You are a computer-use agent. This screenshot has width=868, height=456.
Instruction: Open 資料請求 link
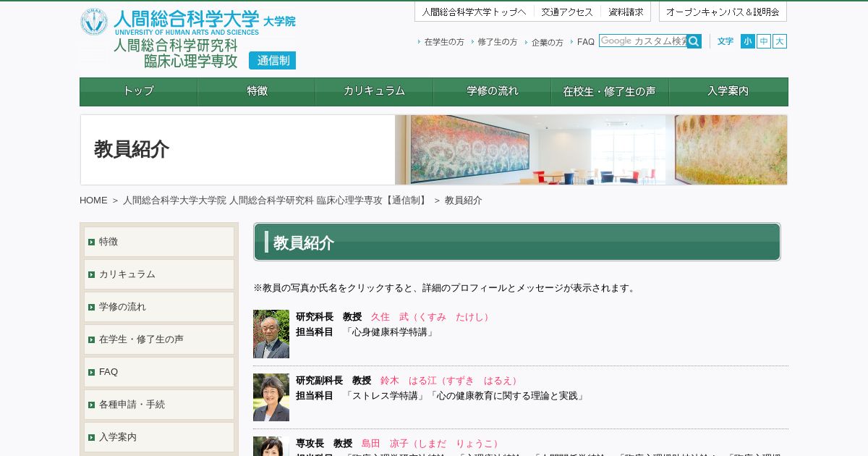click(626, 12)
